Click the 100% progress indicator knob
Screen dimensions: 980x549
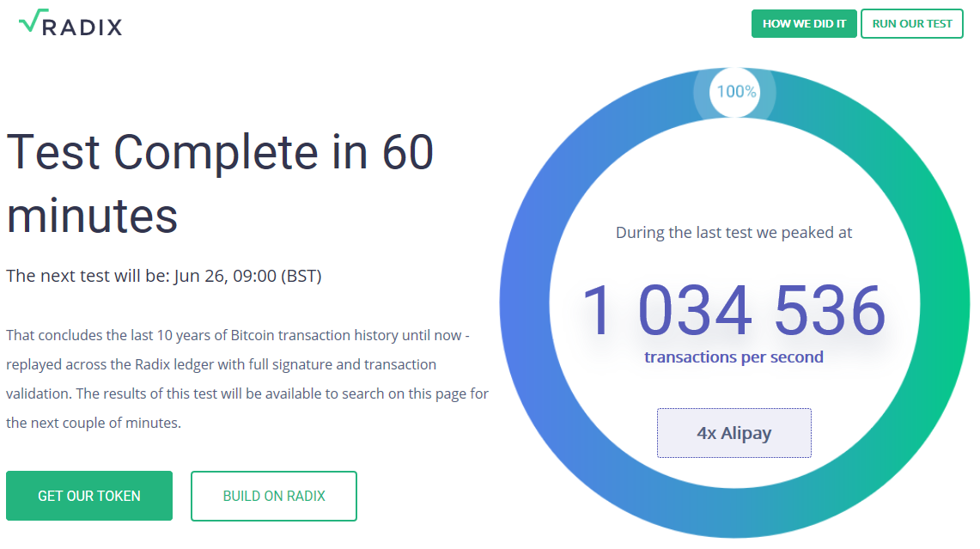tap(735, 92)
